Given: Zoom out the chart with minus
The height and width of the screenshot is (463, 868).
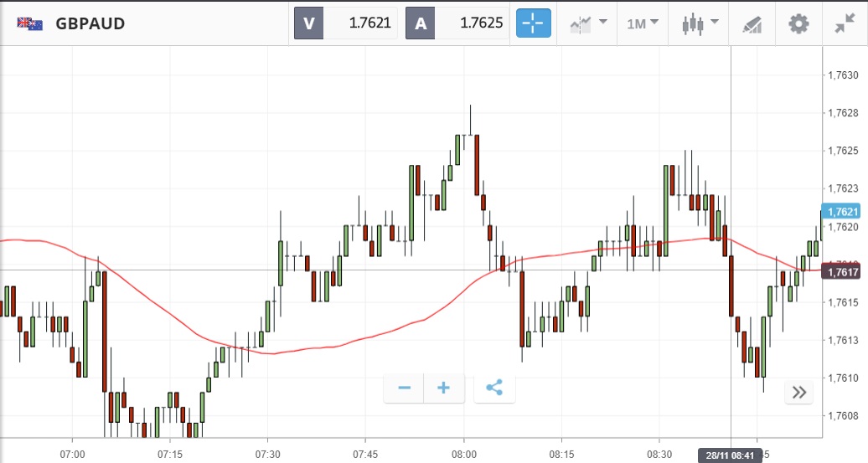Looking at the screenshot, I should [405, 388].
